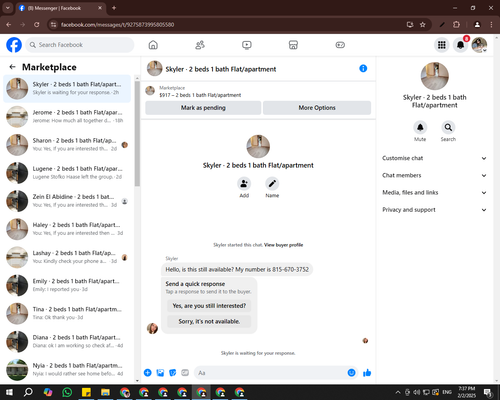Open the ENG language indicator
The height and width of the screenshot is (400, 500).
(447, 392)
